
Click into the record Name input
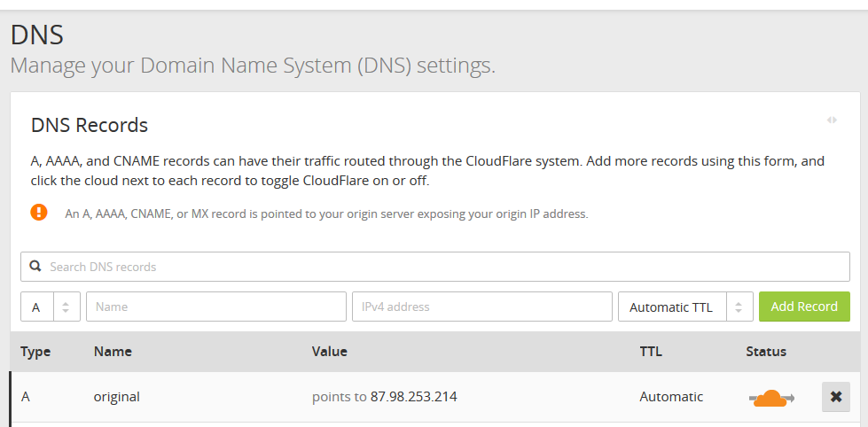[216, 307]
